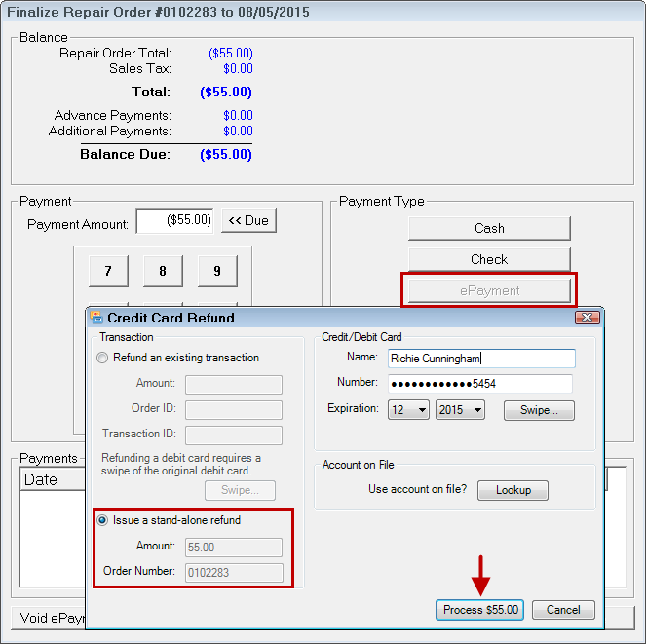The image size is (646, 644).
Task: Click the Cash payment type button
Action: tap(489, 228)
